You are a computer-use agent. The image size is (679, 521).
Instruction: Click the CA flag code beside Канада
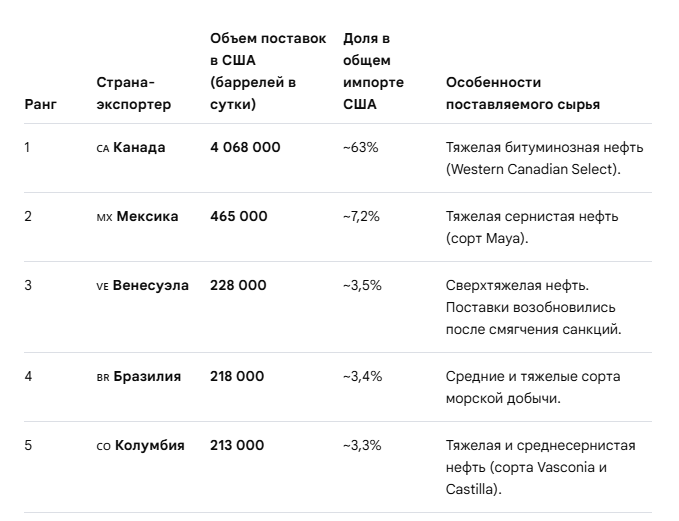coord(103,149)
